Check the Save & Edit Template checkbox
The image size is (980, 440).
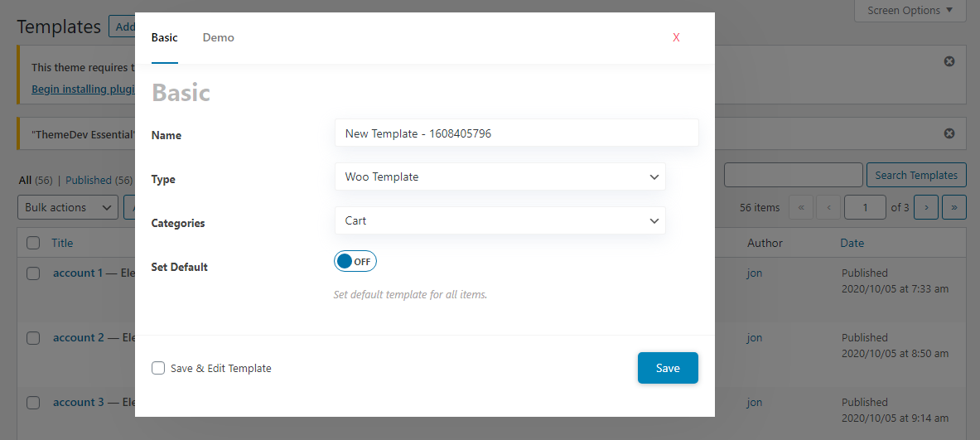pos(158,368)
